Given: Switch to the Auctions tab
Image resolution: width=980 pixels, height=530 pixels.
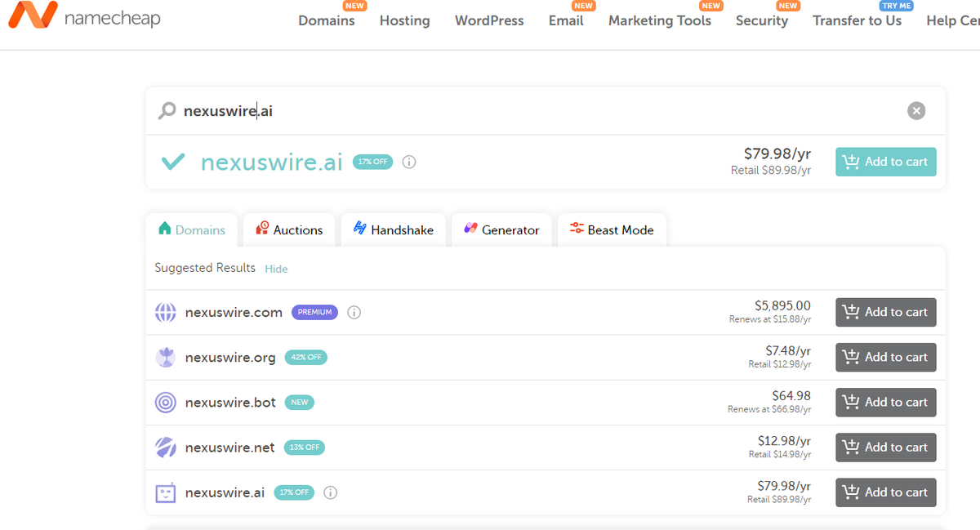Looking at the screenshot, I should point(288,229).
